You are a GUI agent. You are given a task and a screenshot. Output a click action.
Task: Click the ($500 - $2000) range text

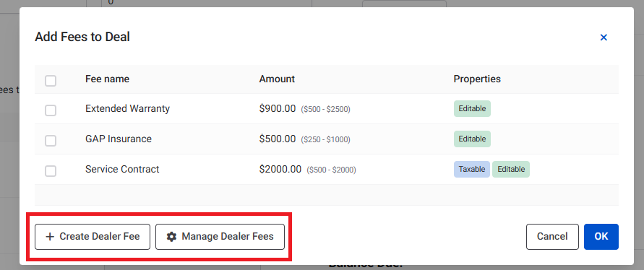click(332, 170)
